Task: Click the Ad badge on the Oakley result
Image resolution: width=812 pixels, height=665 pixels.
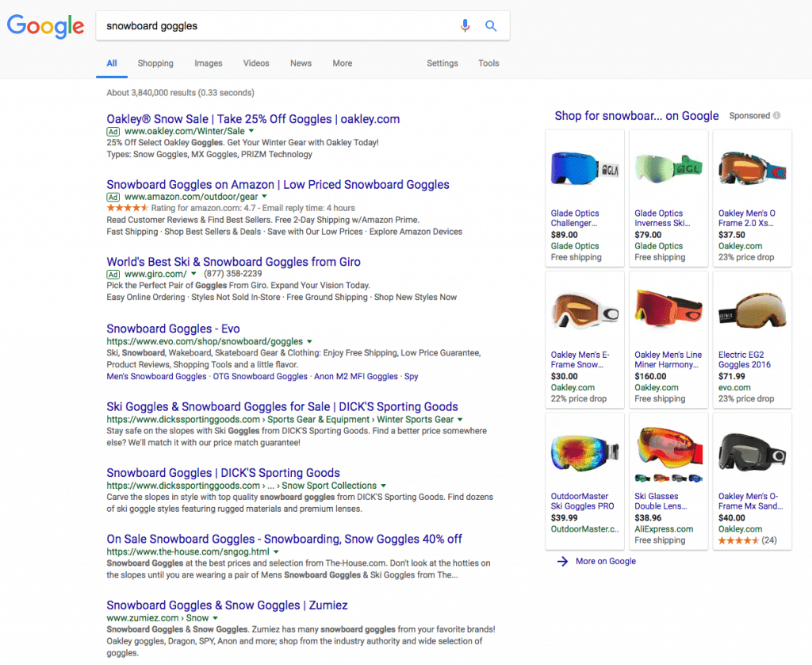Action: 113,132
